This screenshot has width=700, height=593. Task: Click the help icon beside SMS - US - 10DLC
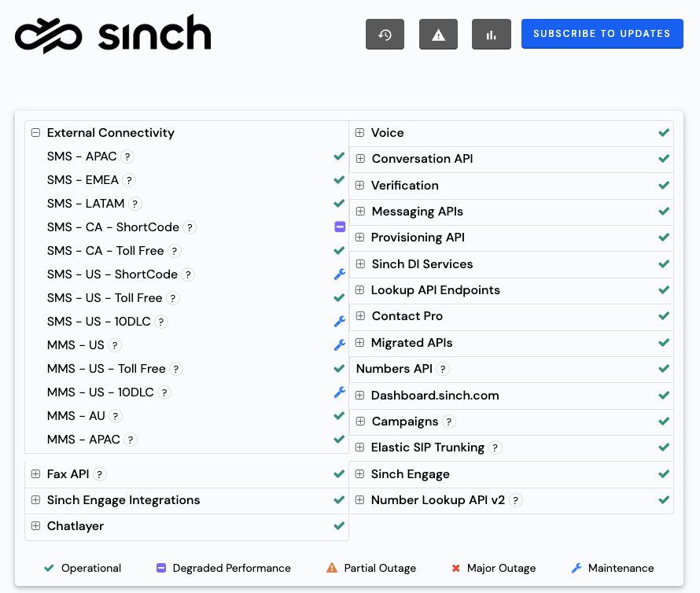[x=161, y=322]
